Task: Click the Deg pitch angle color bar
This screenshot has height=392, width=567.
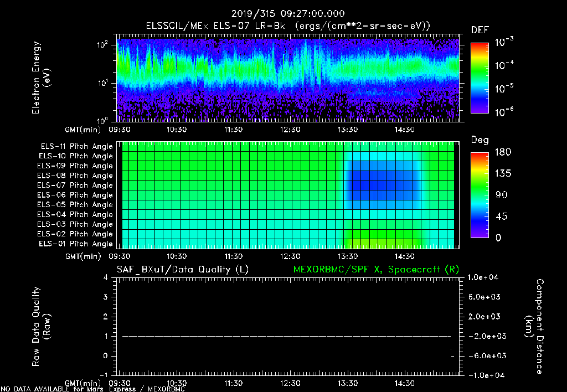Action: (480, 195)
